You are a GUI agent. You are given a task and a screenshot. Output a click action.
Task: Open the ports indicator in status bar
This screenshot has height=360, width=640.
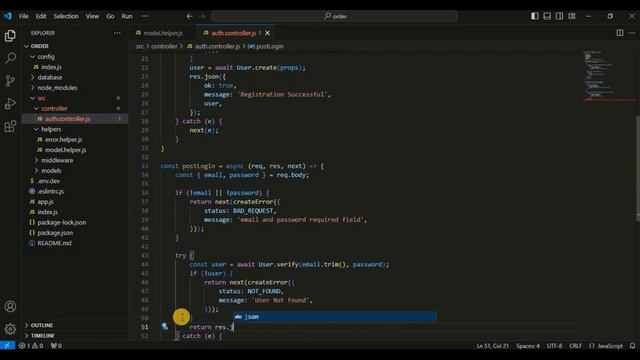(x=56, y=346)
